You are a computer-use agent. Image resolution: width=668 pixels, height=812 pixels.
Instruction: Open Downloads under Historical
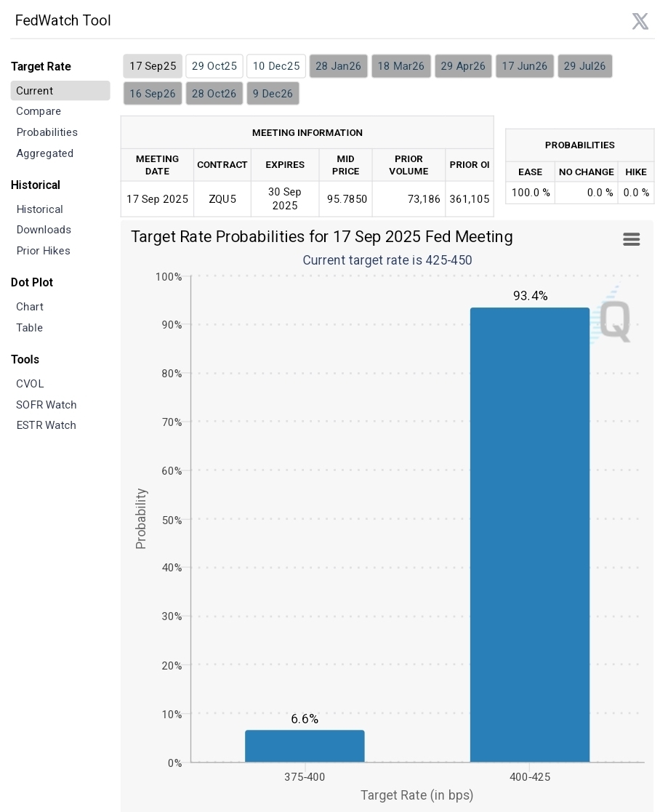(44, 230)
